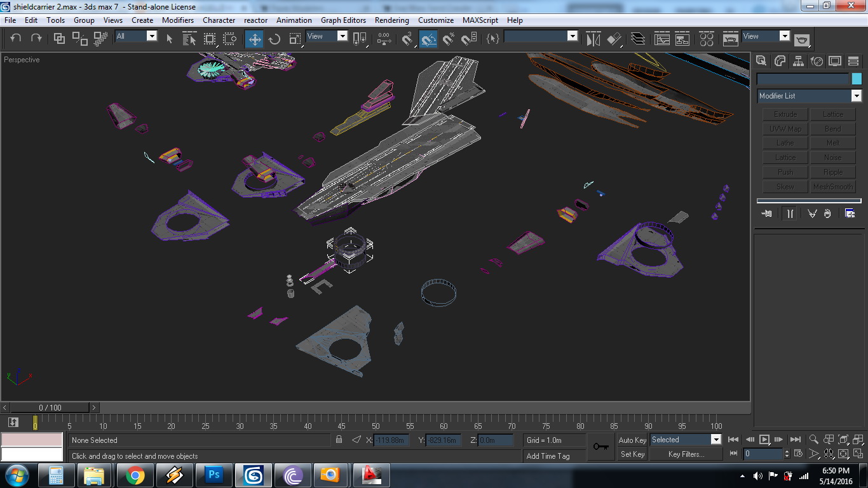This screenshot has height=488, width=868.
Task: Toggle the Percent Snap button
Action: [449, 39]
